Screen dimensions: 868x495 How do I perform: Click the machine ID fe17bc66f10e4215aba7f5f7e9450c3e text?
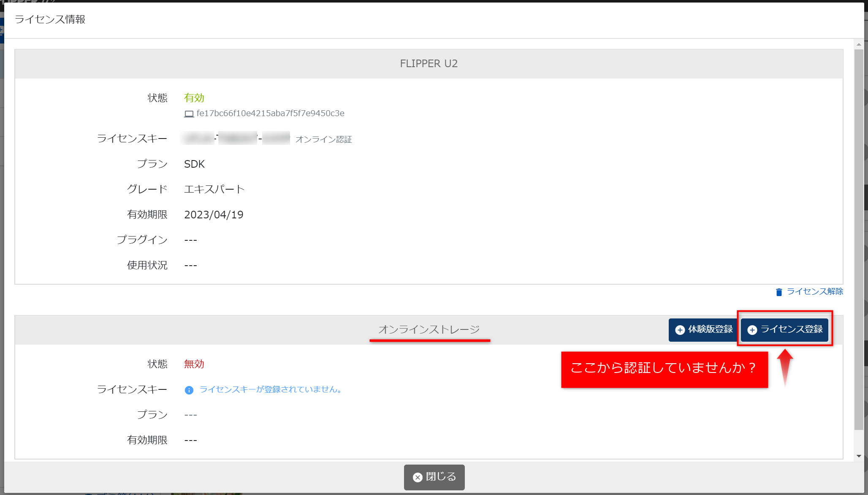(x=270, y=113)
